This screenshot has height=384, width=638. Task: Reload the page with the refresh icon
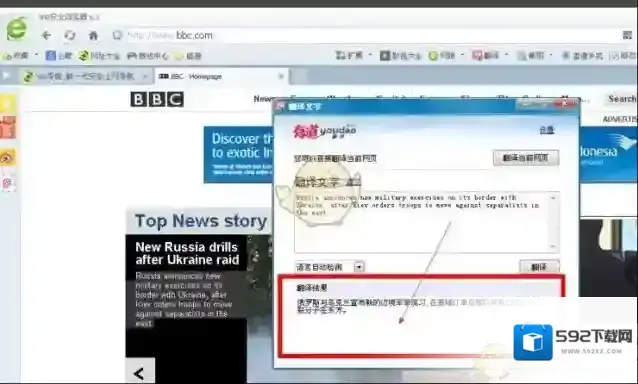click(x=70, y=35)
